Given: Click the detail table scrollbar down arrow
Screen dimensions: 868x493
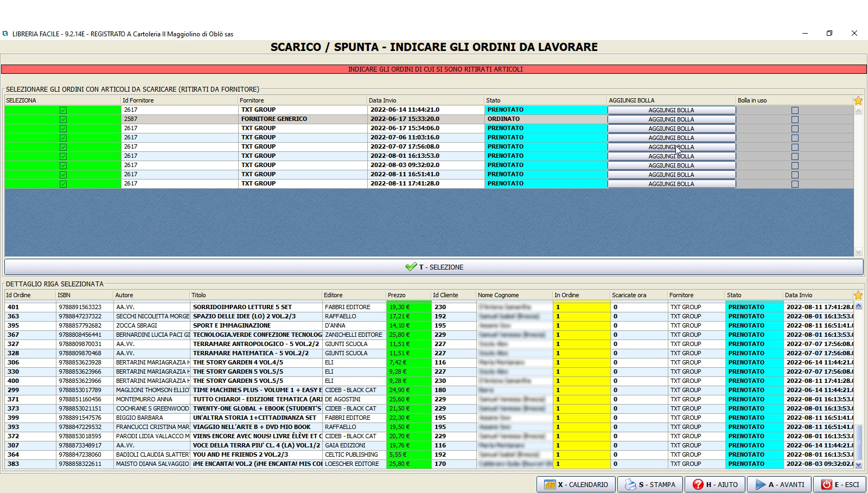Looking at the screenshot, I should (x=858, y=465).
